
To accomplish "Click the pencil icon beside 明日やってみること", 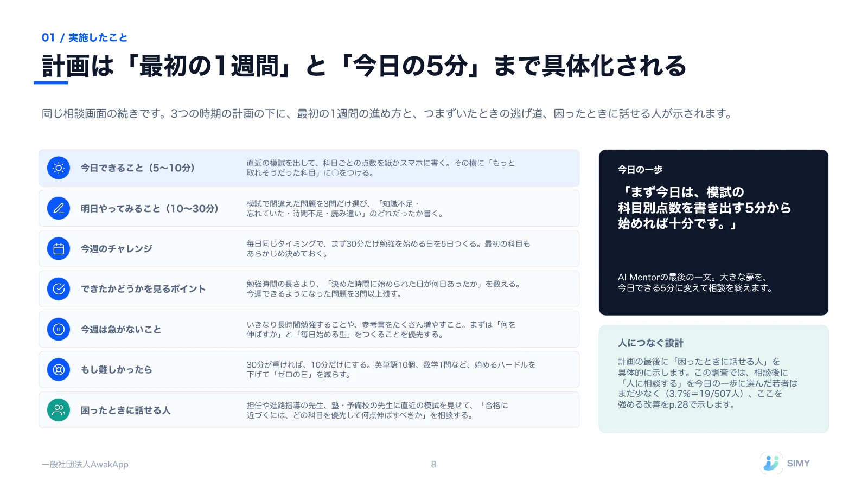I will pos(59,208).
